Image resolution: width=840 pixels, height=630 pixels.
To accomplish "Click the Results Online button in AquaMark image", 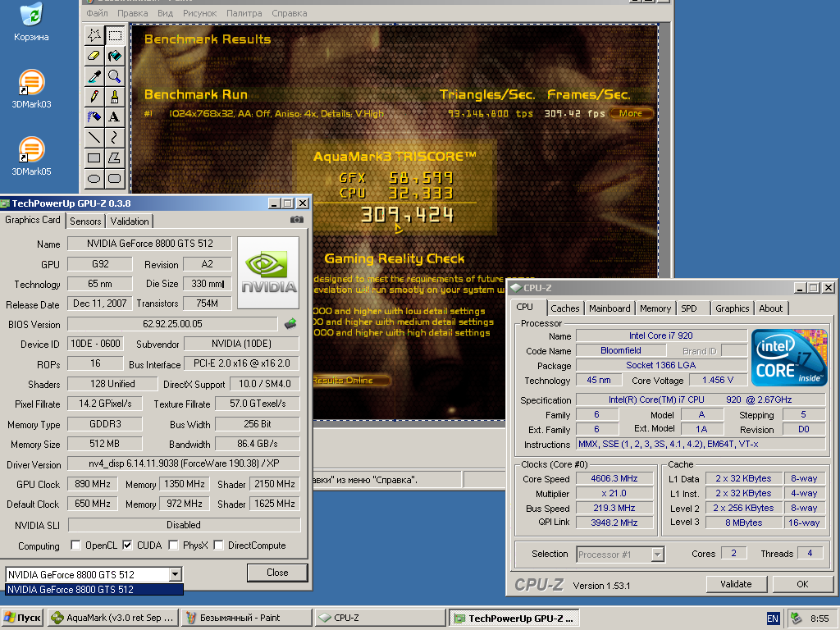I will click(350, 381).
